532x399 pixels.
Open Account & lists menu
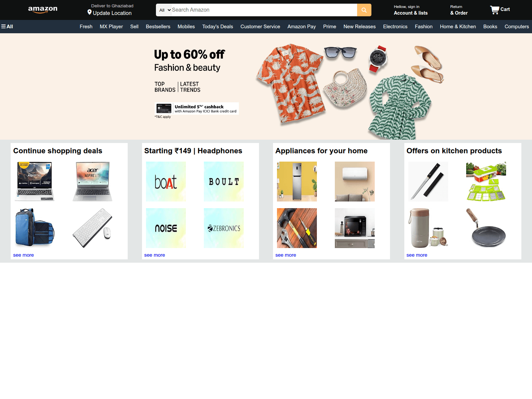pyautogui.click(x=411, y=10)
